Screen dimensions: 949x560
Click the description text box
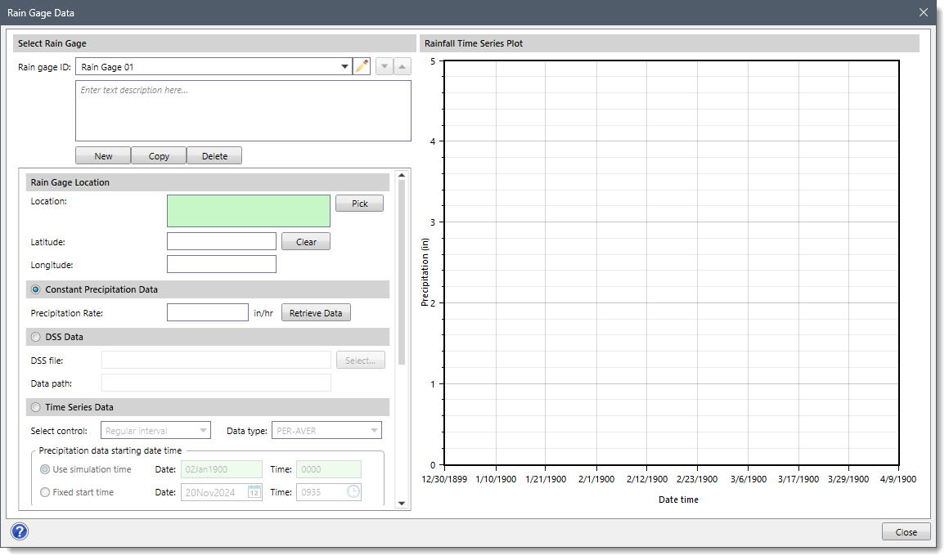(x=243, y=111)
